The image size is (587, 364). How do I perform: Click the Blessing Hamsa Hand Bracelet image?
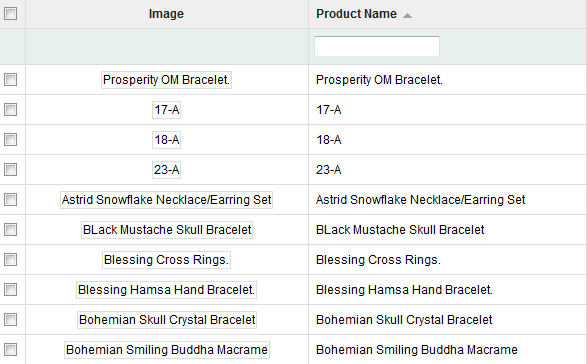[x=166, y=289]
